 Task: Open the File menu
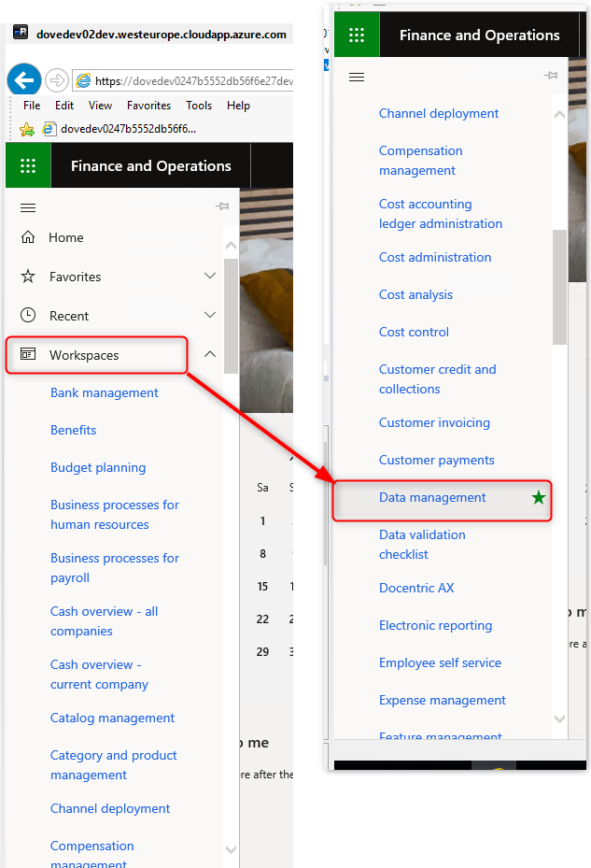pos(32,106)
